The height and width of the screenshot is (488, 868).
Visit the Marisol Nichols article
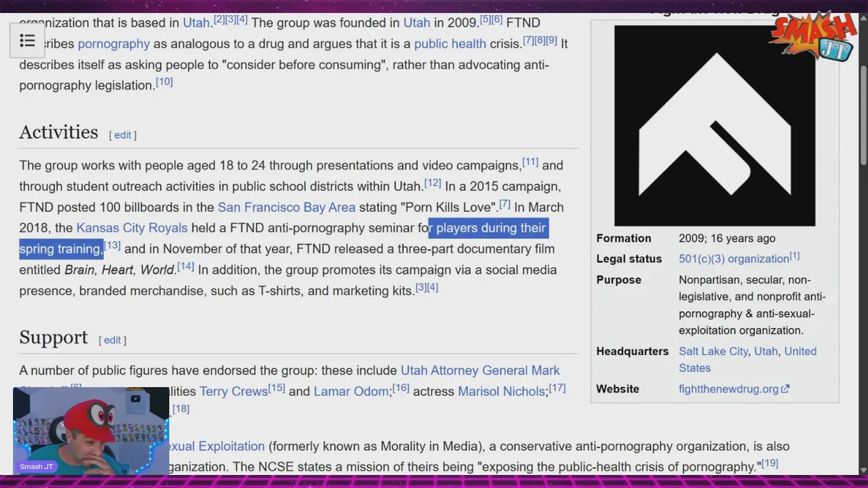point(501,391)
